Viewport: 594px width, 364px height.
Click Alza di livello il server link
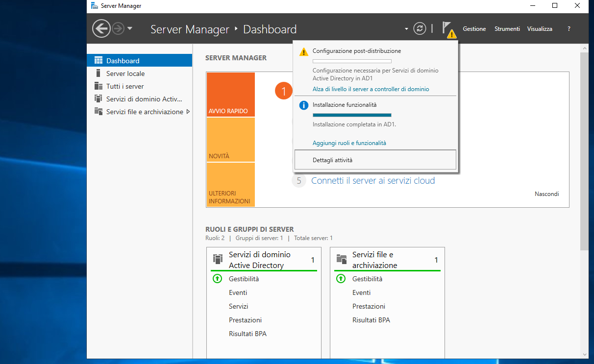coord(371,89)
